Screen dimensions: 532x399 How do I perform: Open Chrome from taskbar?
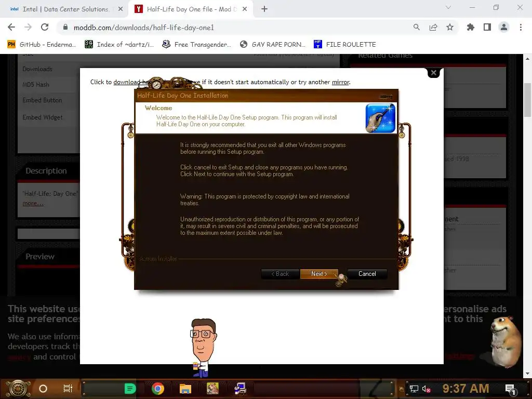click(x=158, y=389)
